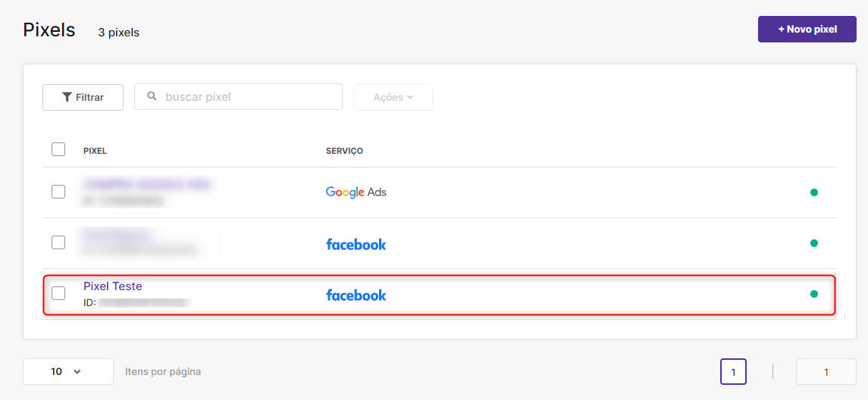The image size is (868, 400).
Task: Create a pixel with Novo pixel button
Action: click(807, 30)
